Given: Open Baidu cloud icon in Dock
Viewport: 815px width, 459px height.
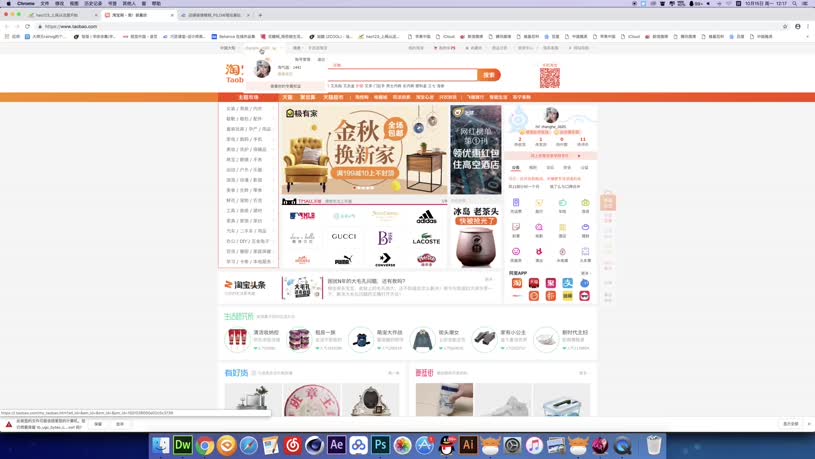Looking at the screenshot, I should pyautogui.click(x=359, y=445).
